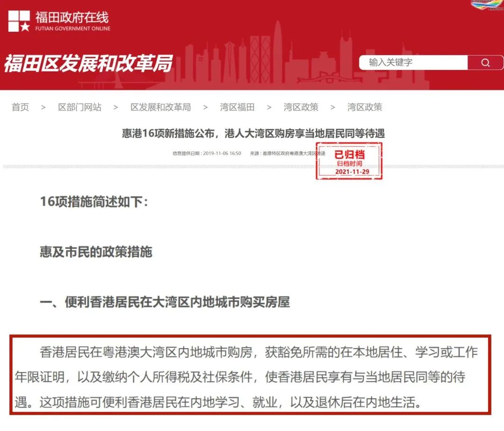Viewport: 504px width, 431px height.
Task: Click the red-bordered highlighted paragraph
Action: [252, 377]
